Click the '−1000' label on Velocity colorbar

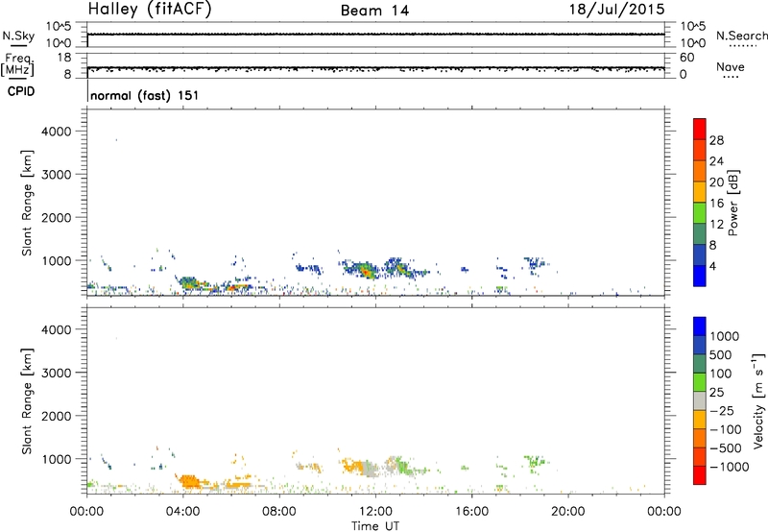coord(729,467)
